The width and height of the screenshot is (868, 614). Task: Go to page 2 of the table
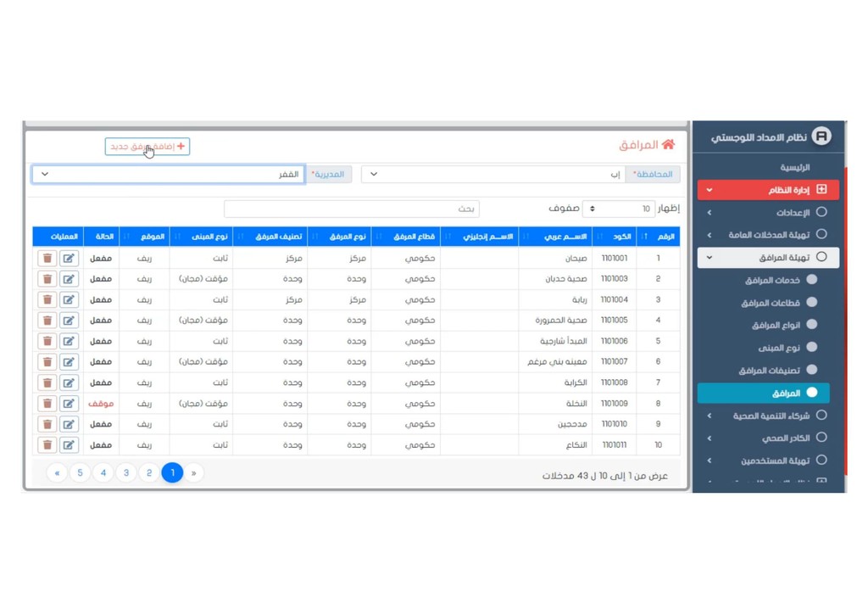pos(149,473)
